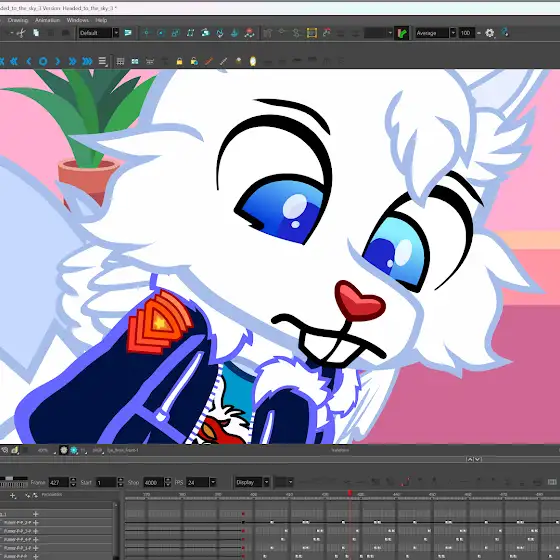Toggle the grid display icon

[x=120, y=61]
